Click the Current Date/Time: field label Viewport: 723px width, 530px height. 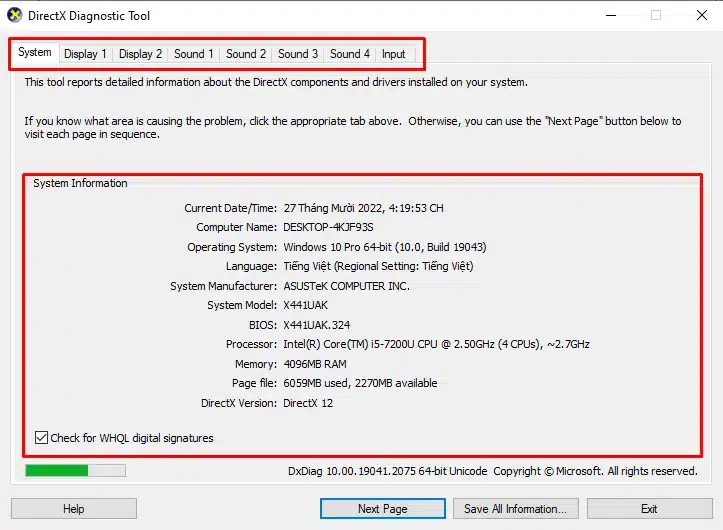(231, 208)
